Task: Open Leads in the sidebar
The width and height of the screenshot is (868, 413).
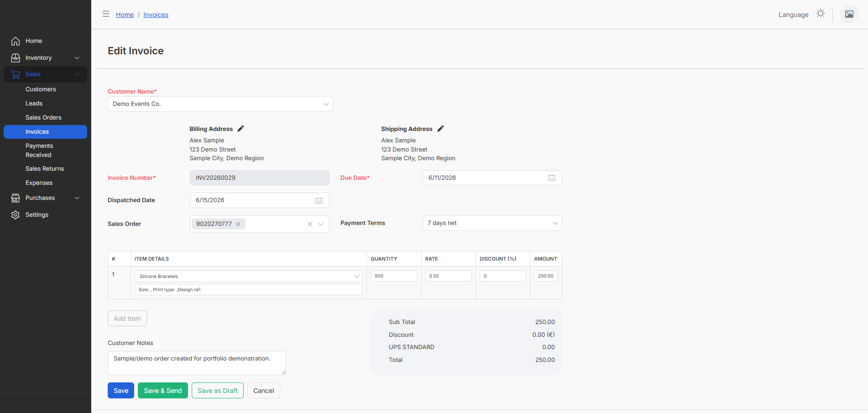Action: 34,104
